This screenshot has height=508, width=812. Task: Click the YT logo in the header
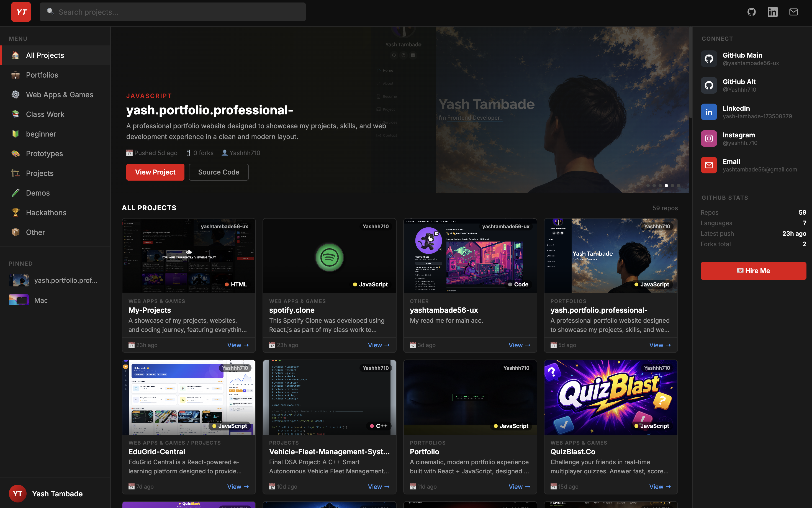[21, 12]
